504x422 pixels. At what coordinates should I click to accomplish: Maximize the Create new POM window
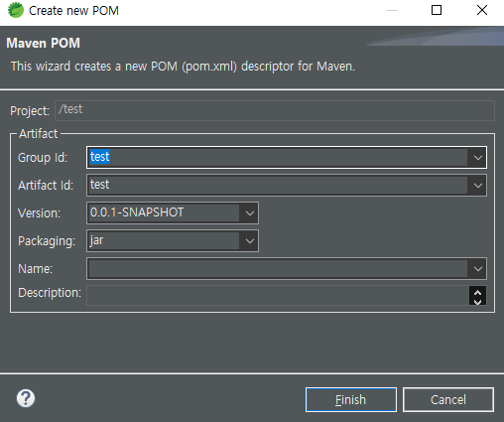(437, 10)
